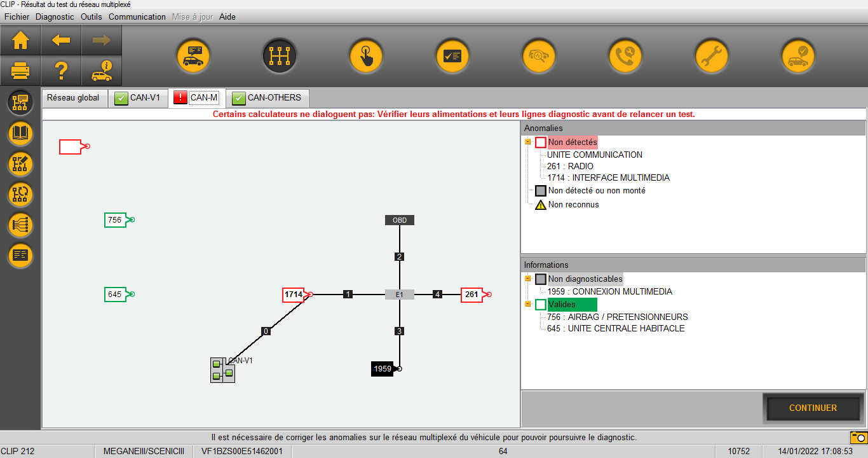Viewport: 868px width, 458px height.
Task: Click the E1 junction node
Action: coord(400,295)
